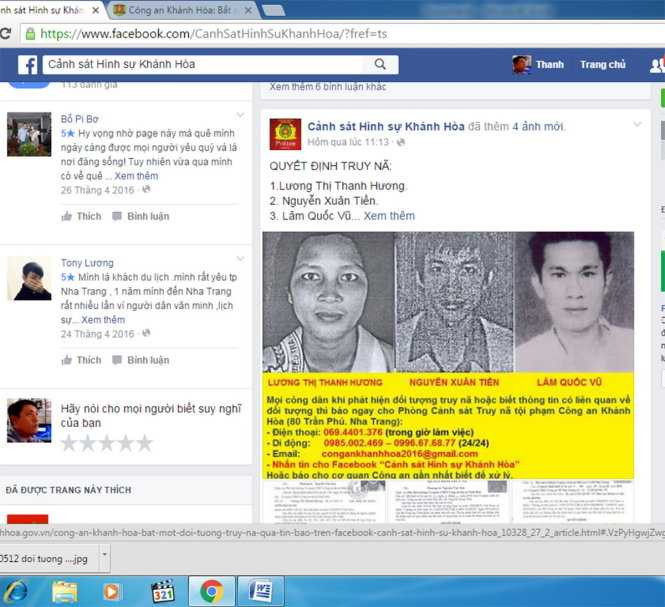Launch Windows Media Player from taskbar
Viewport: 665px width, 607px height.
[112, 591]
